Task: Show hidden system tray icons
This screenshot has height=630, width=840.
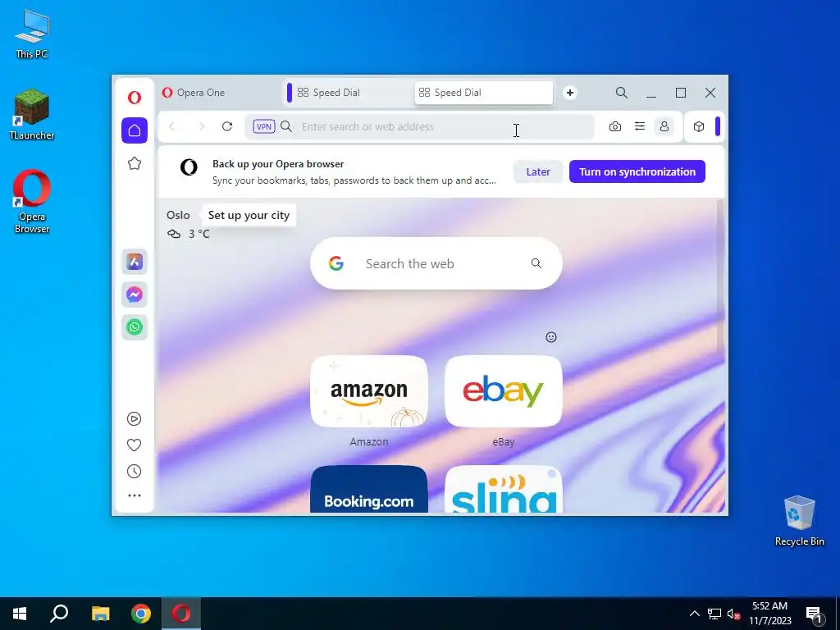Action: pos(694,614)
